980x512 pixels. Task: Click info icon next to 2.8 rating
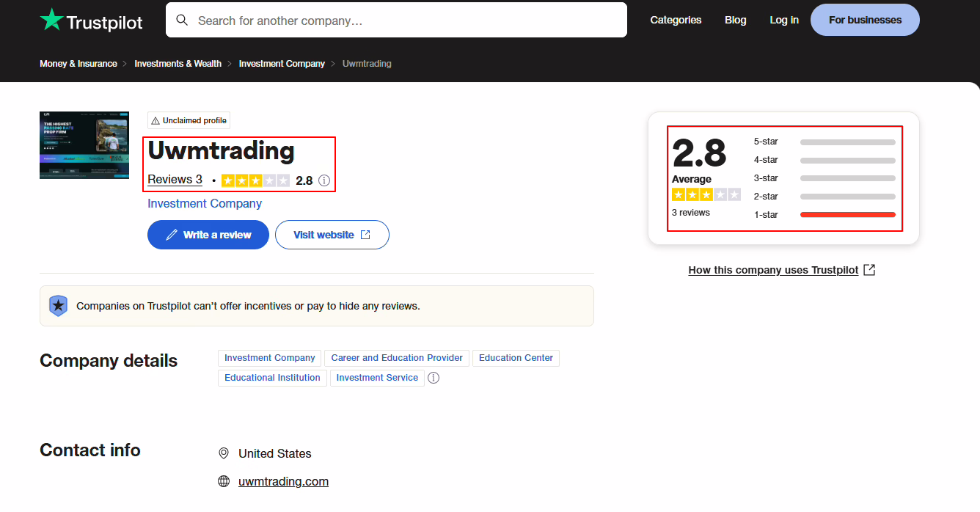pos(324,180)
